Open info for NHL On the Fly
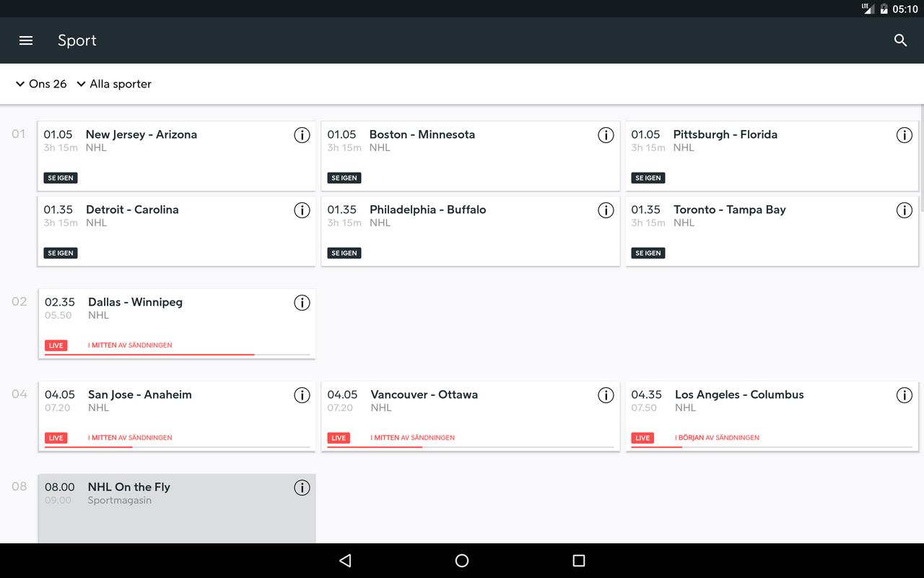 (302, 488)
